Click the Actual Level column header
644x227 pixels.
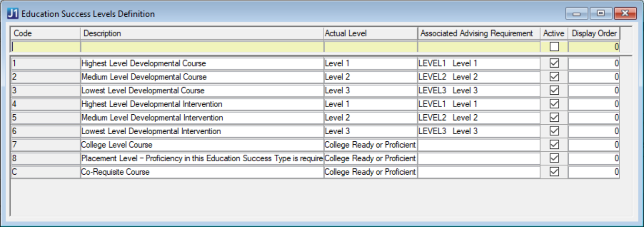[x=370, y=33]
